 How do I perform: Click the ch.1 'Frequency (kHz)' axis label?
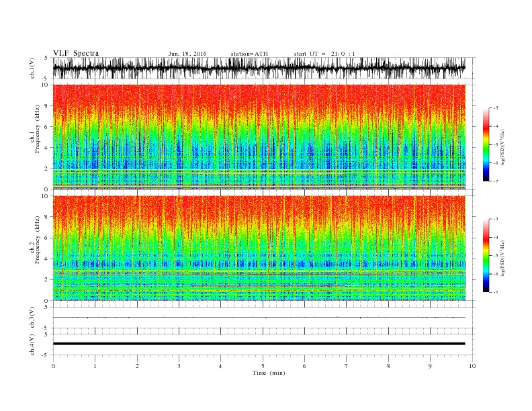pos(38,129)
